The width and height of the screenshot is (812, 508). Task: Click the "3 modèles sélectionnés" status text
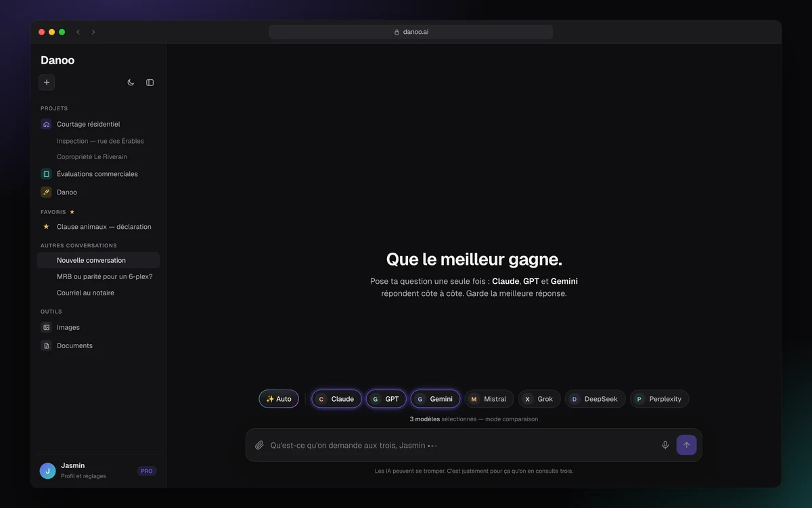coord(474,419)
